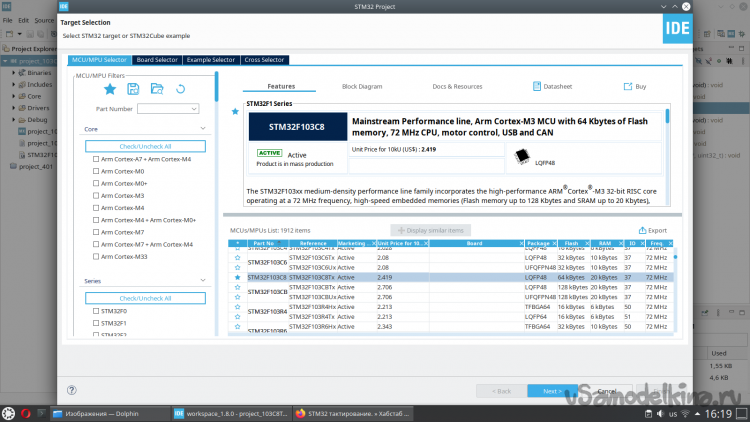Switch to the Board Selector tab

[157, 60]
